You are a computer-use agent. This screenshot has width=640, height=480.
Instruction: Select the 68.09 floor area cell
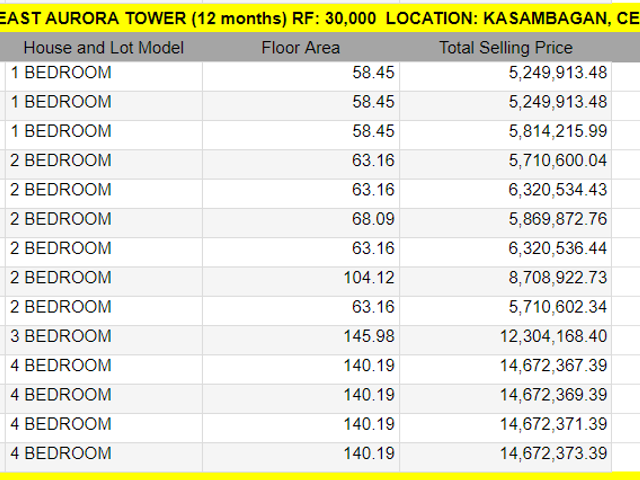point(301,223)
